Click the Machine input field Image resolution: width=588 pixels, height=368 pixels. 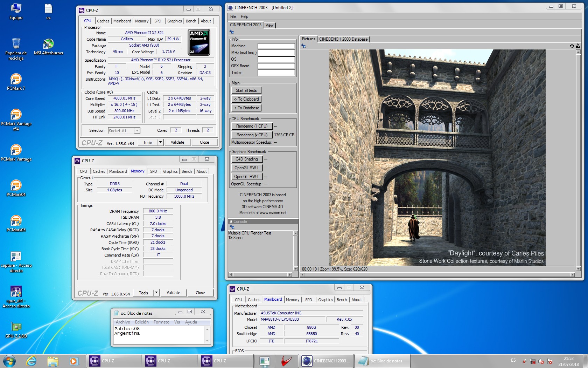(276, 46)
